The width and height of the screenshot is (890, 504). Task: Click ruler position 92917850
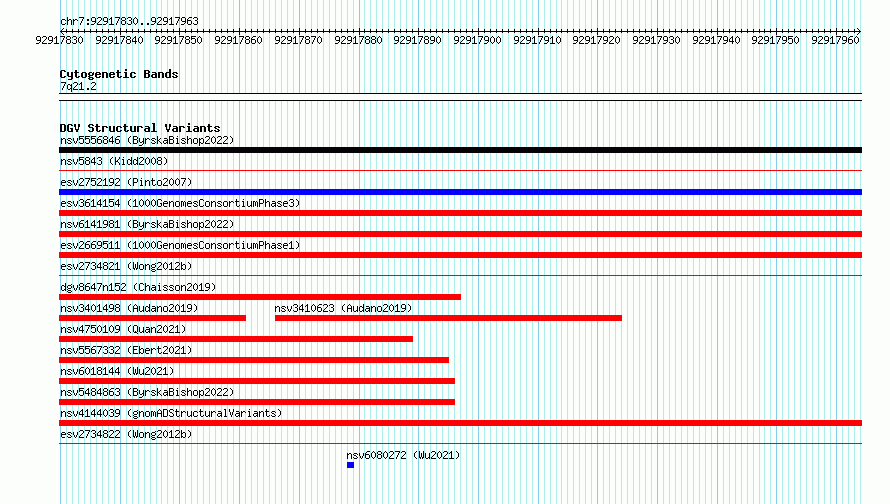click(x=178, y=40)
